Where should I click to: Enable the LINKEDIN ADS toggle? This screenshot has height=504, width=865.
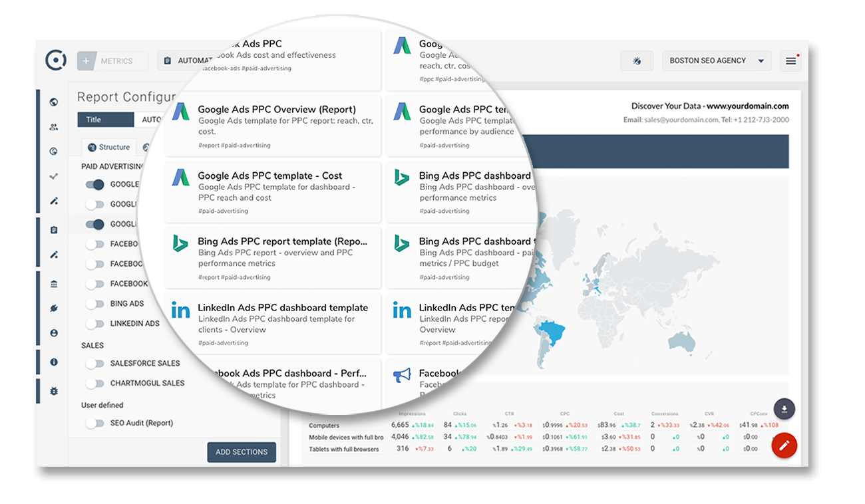pyautogui.click(x=95, y=324)
